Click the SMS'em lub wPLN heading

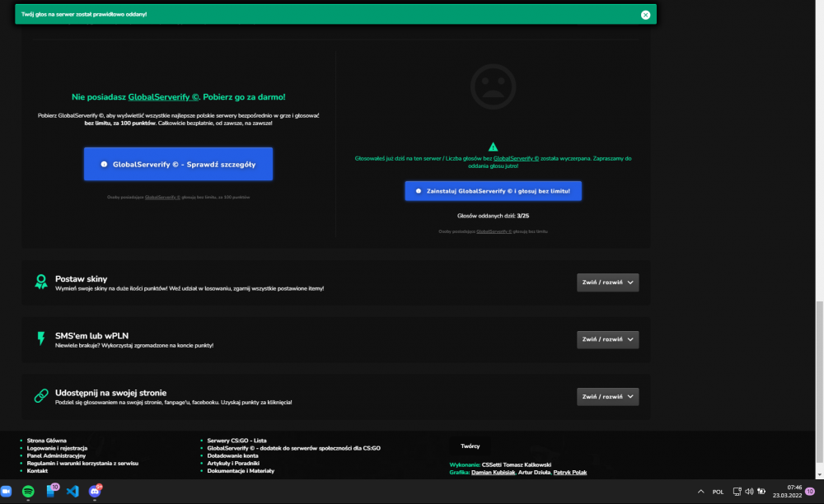point(92,336)
